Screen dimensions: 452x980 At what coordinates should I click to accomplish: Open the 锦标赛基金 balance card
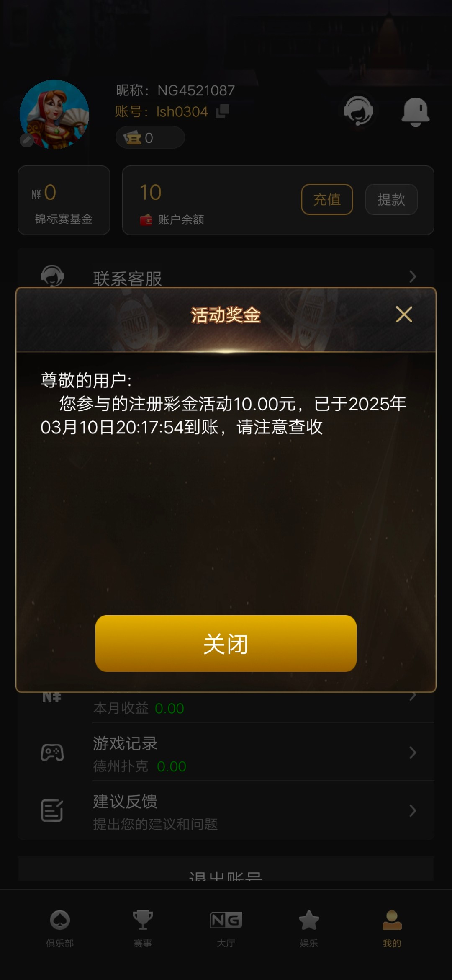click(x=64, y=200)
